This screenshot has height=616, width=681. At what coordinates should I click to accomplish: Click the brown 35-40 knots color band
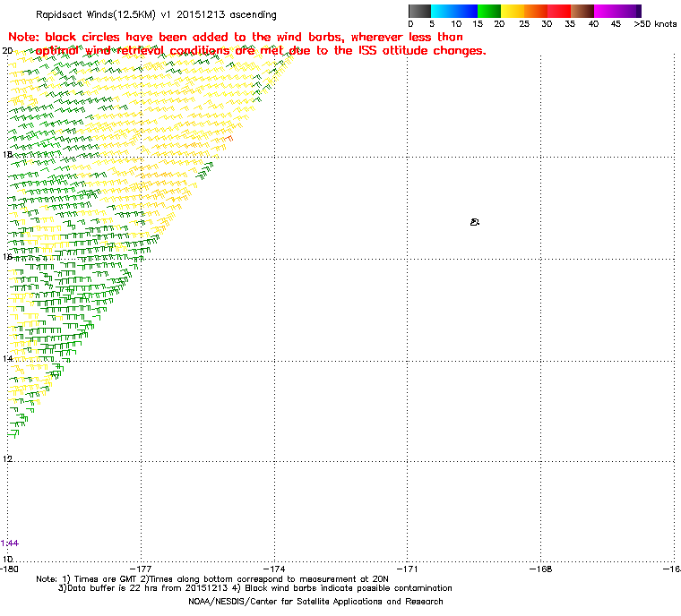tap(582, 11)
